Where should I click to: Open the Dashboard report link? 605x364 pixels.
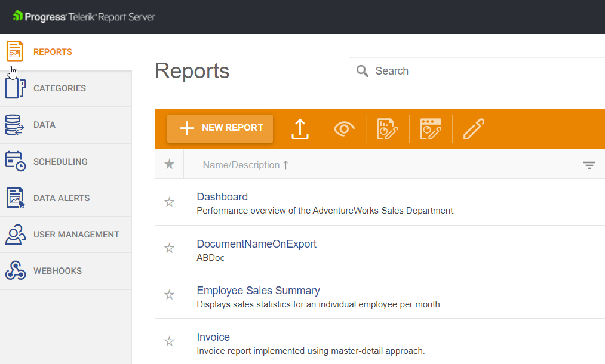click(222, 197)
